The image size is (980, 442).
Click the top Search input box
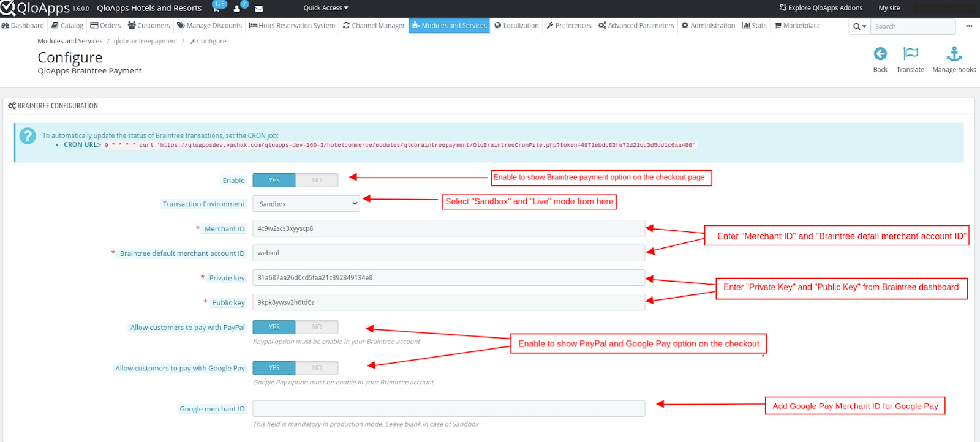913,26
